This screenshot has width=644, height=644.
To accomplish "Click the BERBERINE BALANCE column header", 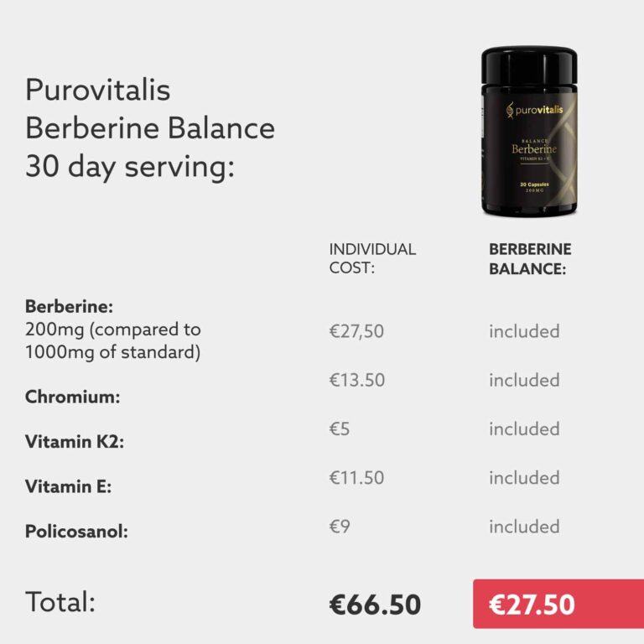I will [x=530, y=258].
